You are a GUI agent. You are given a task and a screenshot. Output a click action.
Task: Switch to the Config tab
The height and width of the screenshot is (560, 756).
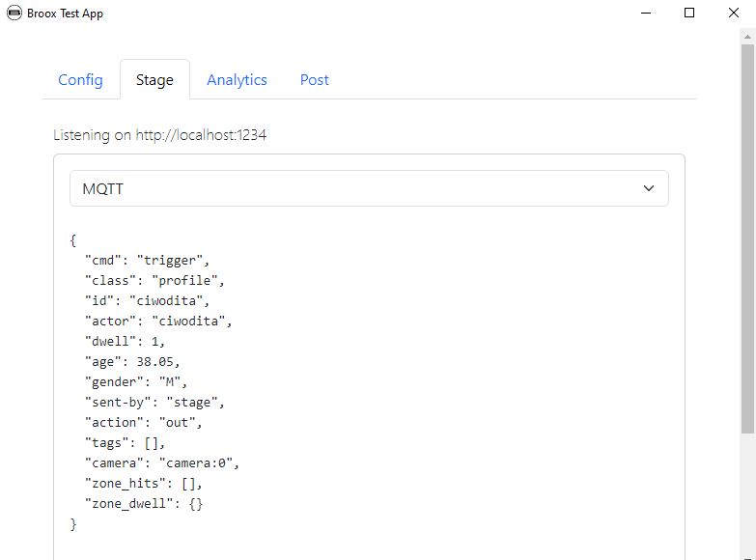[80, 79]
